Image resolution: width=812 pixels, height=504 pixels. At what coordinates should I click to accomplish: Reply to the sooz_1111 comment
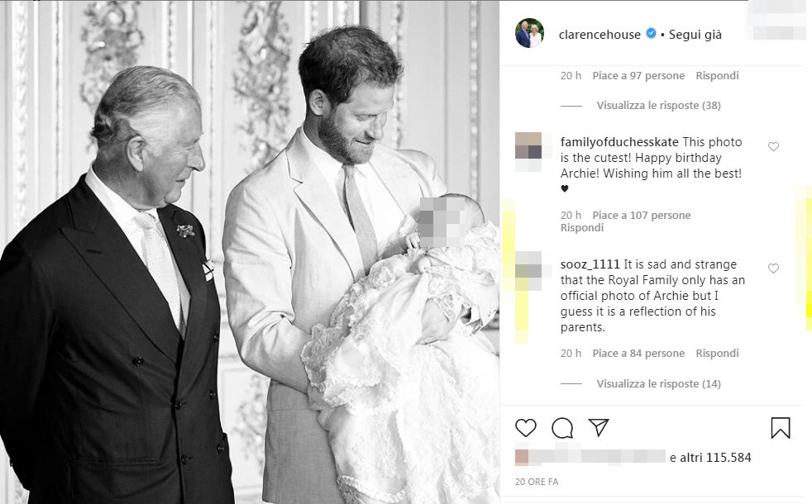tap(717, 354)
